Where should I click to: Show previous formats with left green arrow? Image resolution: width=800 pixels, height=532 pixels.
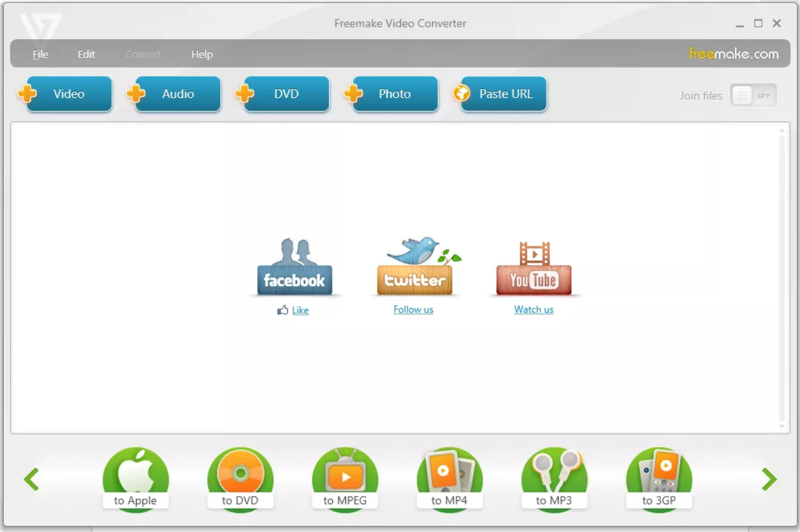[x=31, y=479]
